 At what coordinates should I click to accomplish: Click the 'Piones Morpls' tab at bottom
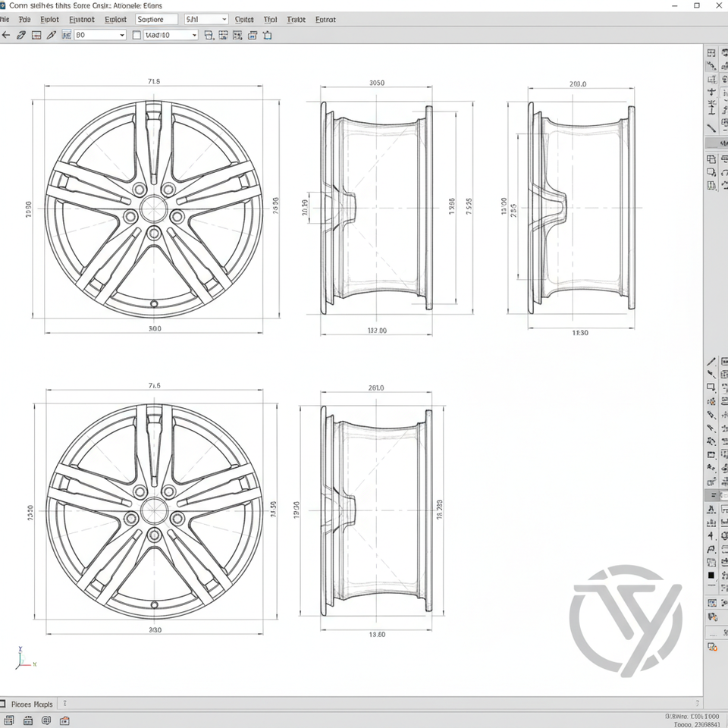(x=33, y=704)
